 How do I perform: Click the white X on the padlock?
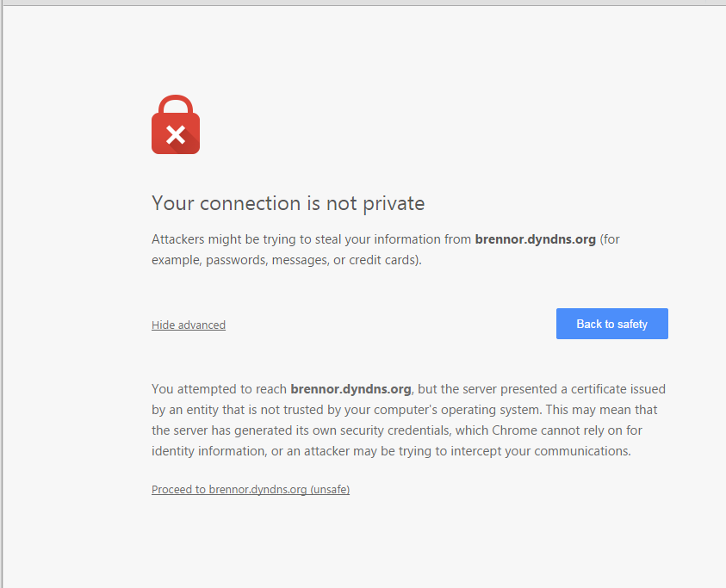(x=176, y=134)
